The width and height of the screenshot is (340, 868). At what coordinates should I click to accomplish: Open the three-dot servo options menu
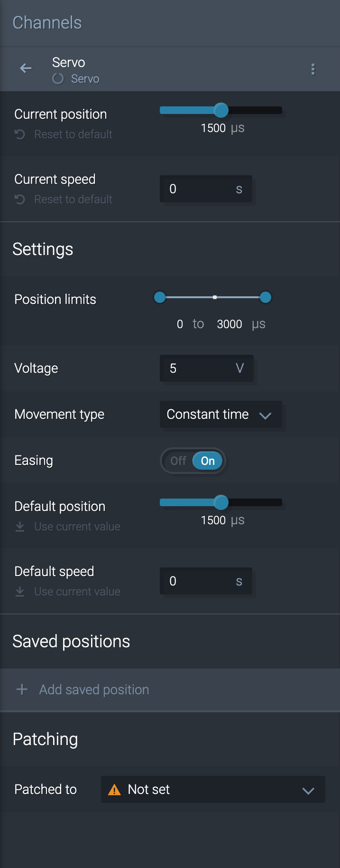pos(313,69)
